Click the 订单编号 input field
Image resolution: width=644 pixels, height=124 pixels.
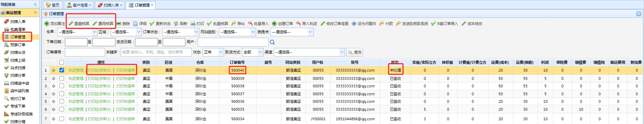[x=85, y=52]
